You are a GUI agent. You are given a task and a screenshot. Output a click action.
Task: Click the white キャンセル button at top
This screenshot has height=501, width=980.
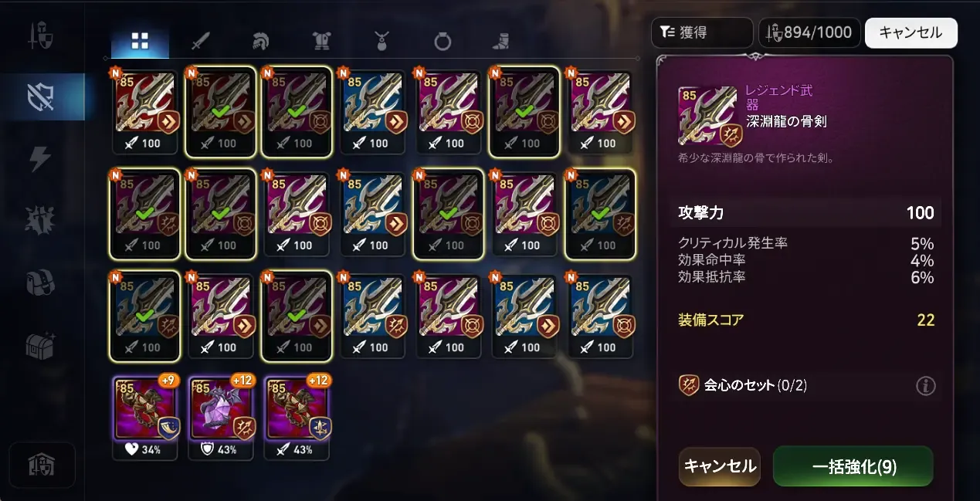(x=911, y=32)
